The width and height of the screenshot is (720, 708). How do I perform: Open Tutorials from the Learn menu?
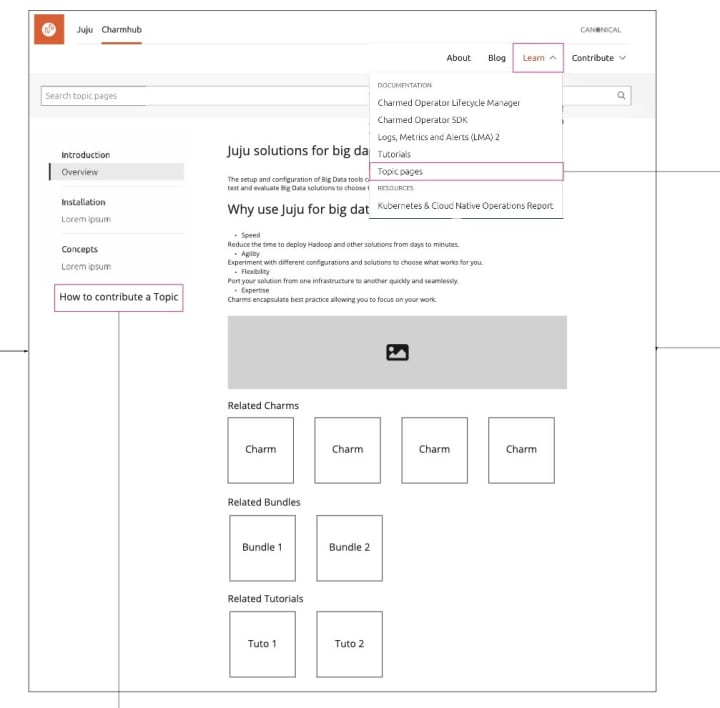(394, 154)
